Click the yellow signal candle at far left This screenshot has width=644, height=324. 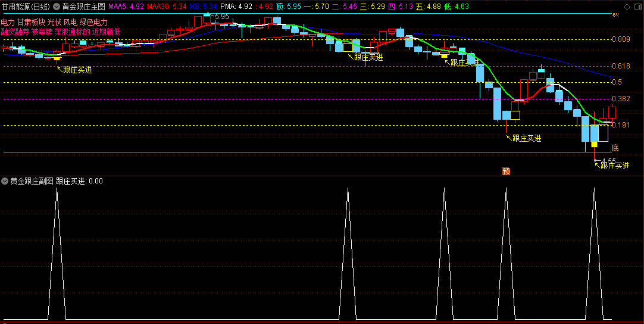pos(57,58)
